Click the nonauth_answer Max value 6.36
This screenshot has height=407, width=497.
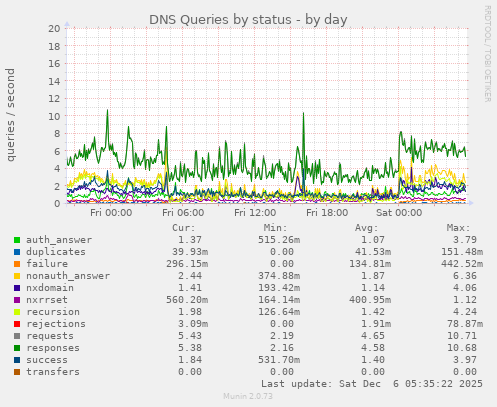(465, 276)
